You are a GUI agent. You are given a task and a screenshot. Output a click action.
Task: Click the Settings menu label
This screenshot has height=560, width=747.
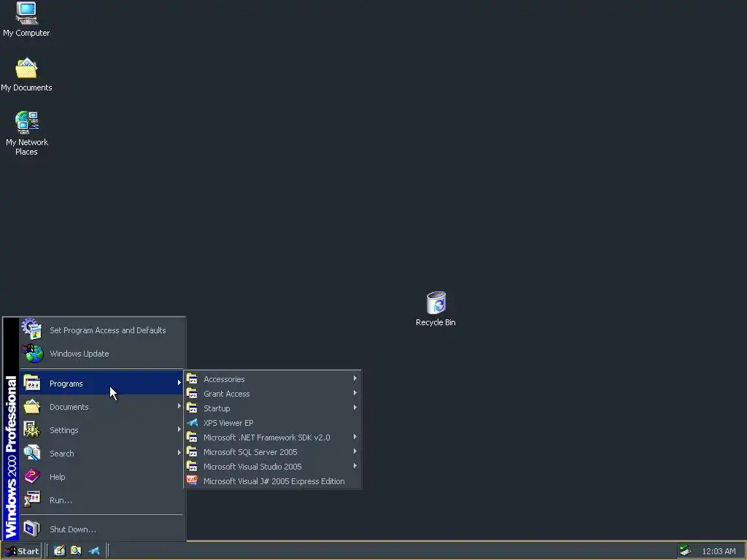(x=64, y=430)
